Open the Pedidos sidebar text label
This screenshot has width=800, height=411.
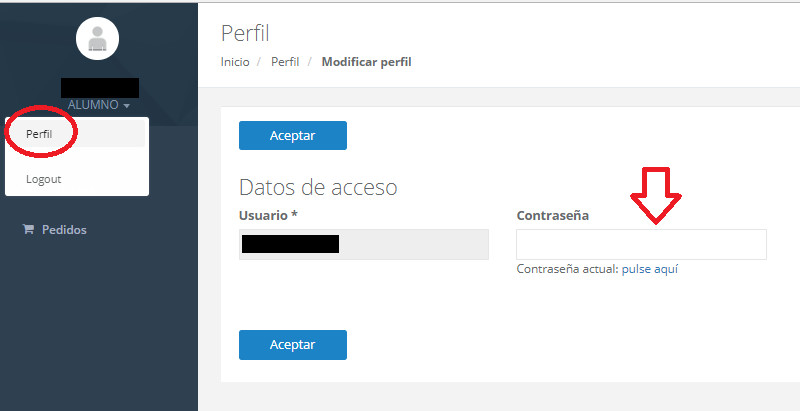tap(64, 230)
